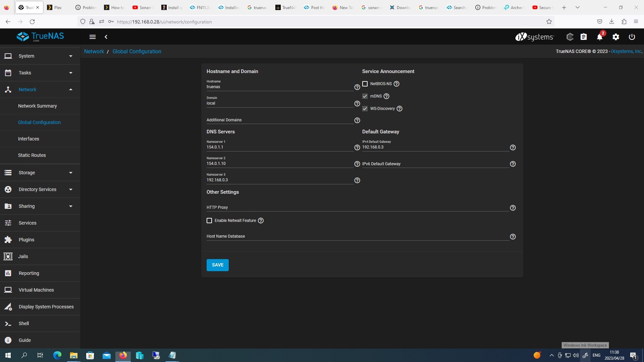
Task: Open the TrueCommand status icon
Action: 570,37
